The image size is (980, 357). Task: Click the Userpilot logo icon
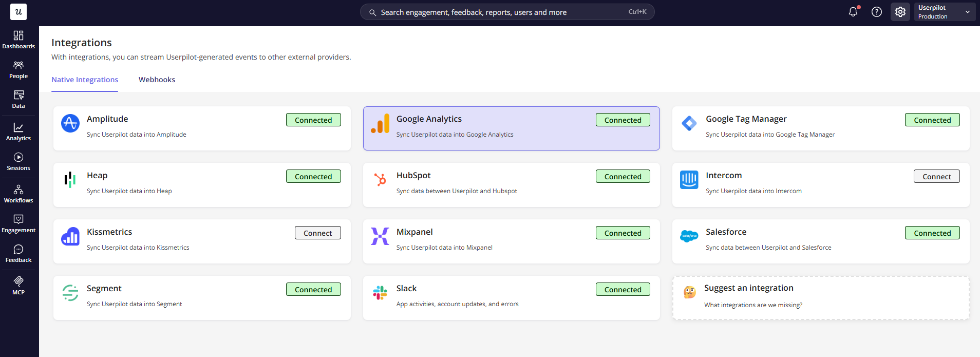pyautogui.click(x=18, y=12)
